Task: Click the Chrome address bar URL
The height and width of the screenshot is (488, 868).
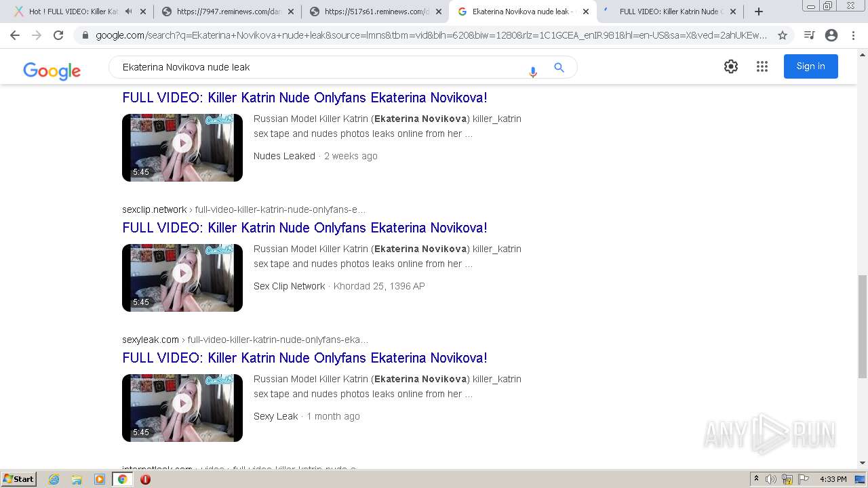Action: point(431,35)
